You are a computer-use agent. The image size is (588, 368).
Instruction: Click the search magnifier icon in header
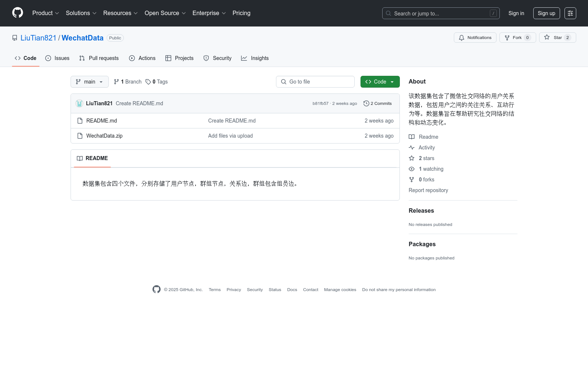click(x=388, y=13)
